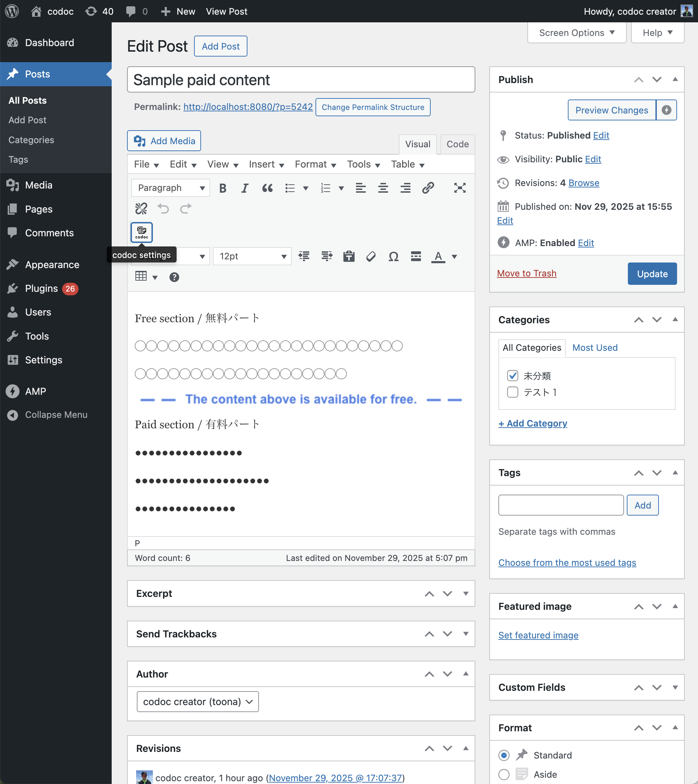
Task: Uncheck the 未分類 category
Action: 512,376
